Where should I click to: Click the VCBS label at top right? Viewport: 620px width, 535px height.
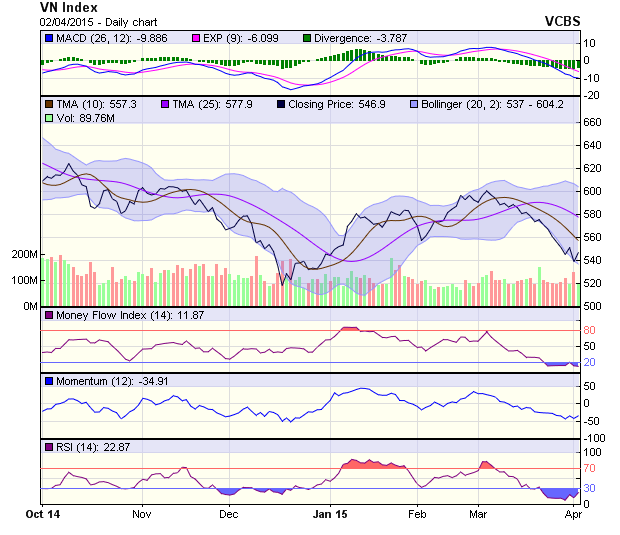(x=562, y=20)
